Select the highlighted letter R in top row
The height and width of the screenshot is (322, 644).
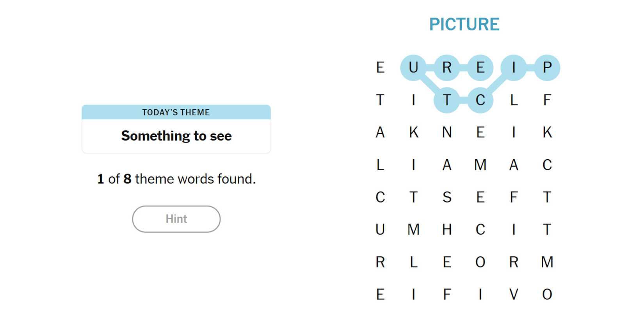click(x=447, y=68)
